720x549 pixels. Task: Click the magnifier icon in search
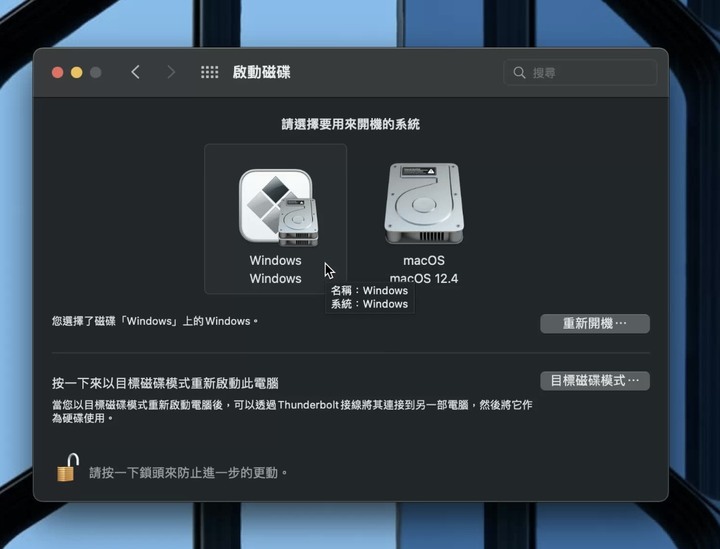(519, 73)
